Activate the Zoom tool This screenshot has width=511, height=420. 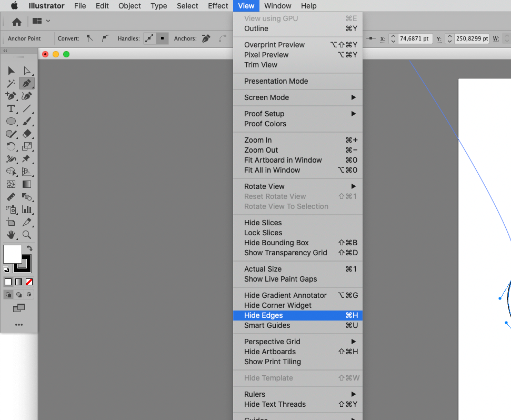click(26, 235)
